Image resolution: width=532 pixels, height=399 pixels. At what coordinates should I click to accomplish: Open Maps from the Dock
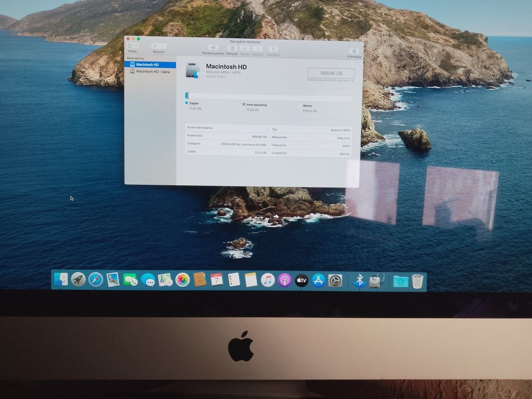coord(165,280)
